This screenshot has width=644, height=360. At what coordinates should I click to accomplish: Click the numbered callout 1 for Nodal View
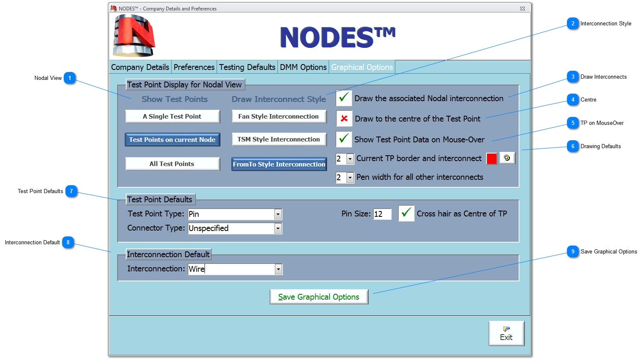(70, 78)
